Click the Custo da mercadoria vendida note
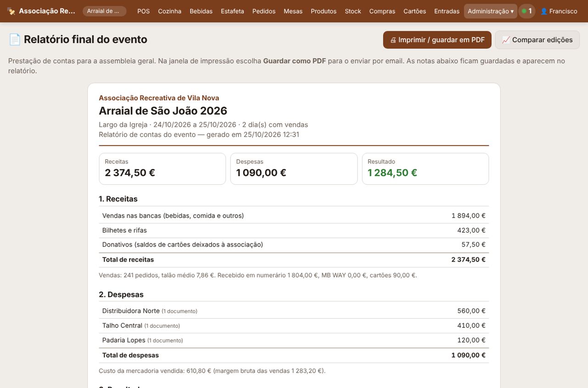This screenshot has height=388, width=588. 212,371
